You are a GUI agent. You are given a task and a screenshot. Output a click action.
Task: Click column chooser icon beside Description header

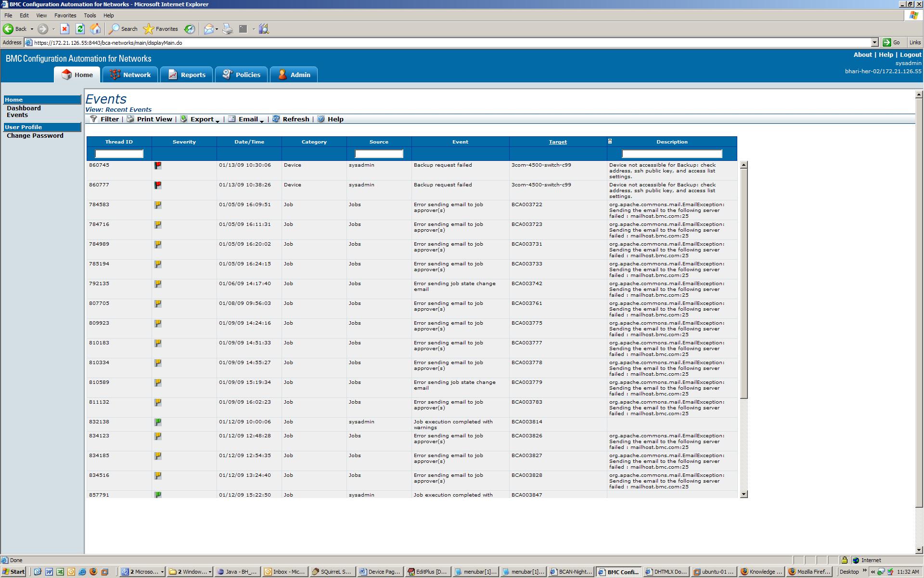pos(610,141)
